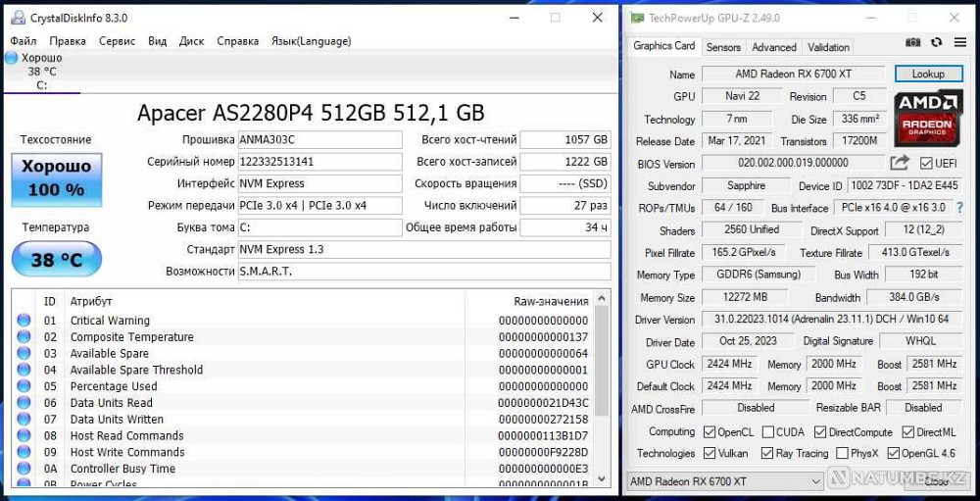980x501 pixels.
Task: Click the GPU-Z title bar app icon
Action: point(637,18)
